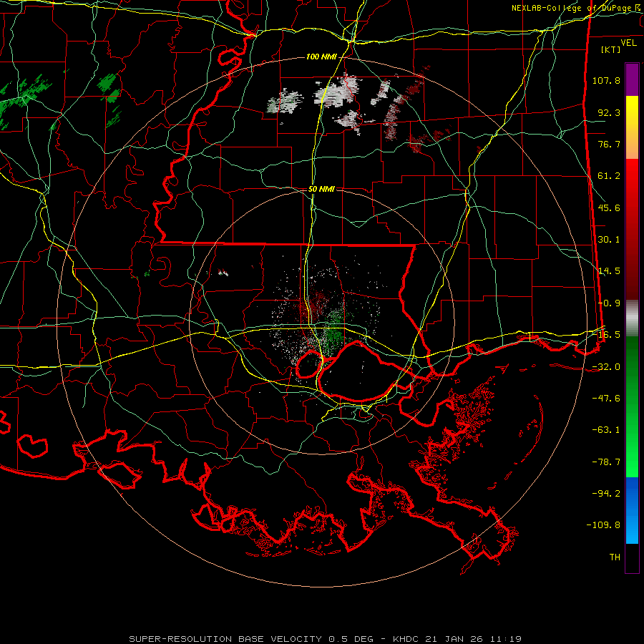Click the 50 NMI range ring label
644x644 pixels.
(x=321, y=189)
